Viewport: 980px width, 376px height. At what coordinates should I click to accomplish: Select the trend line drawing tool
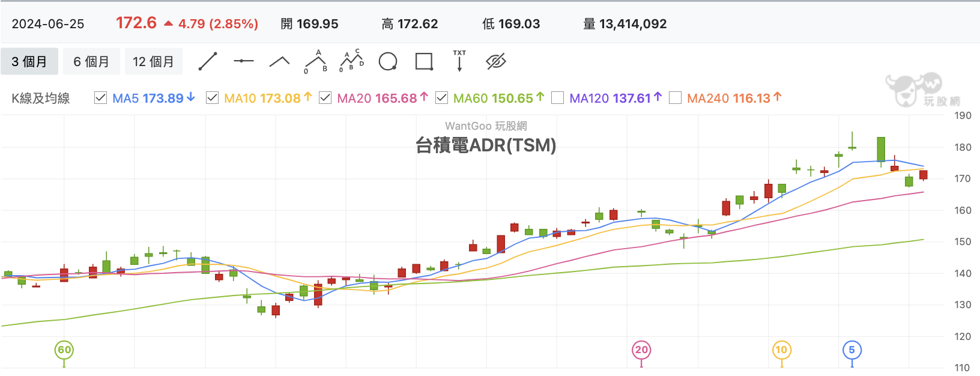(x=208, y=61)
